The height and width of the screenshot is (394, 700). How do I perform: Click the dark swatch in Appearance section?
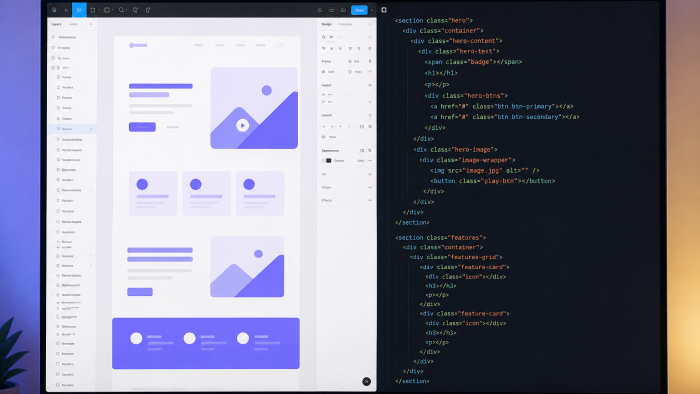tap(329, 161)
